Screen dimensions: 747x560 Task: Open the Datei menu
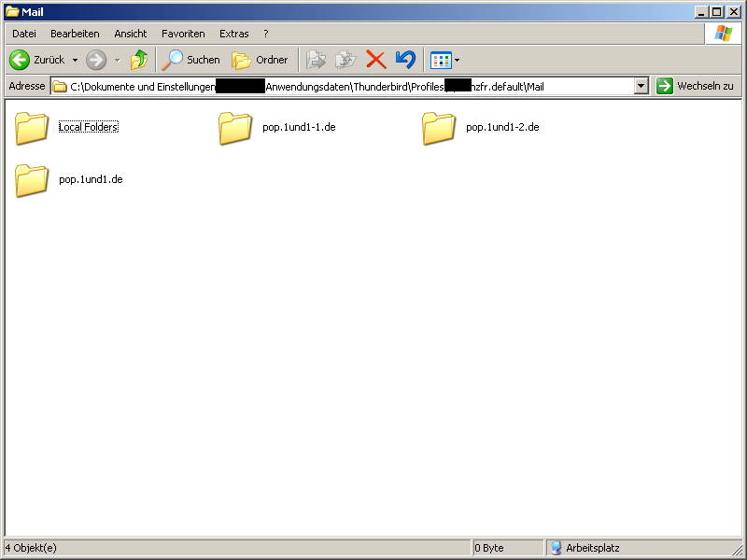point(24,34)
